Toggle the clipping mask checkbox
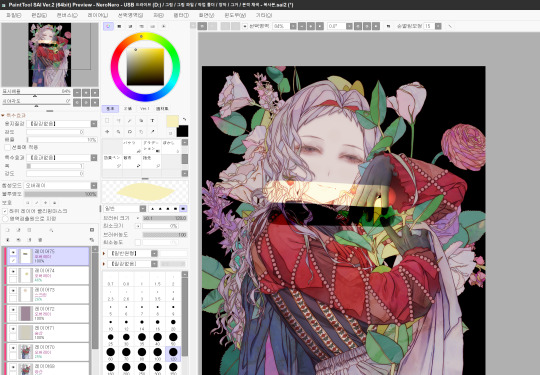540x375 pixels. pyautogui.click(x=5, y=211)
